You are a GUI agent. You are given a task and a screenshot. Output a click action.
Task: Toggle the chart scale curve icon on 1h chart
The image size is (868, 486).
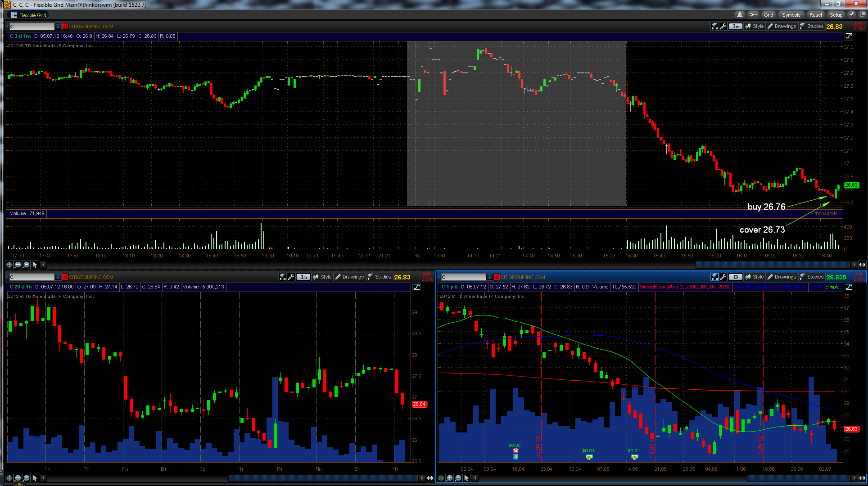click(x=417, y=287)
